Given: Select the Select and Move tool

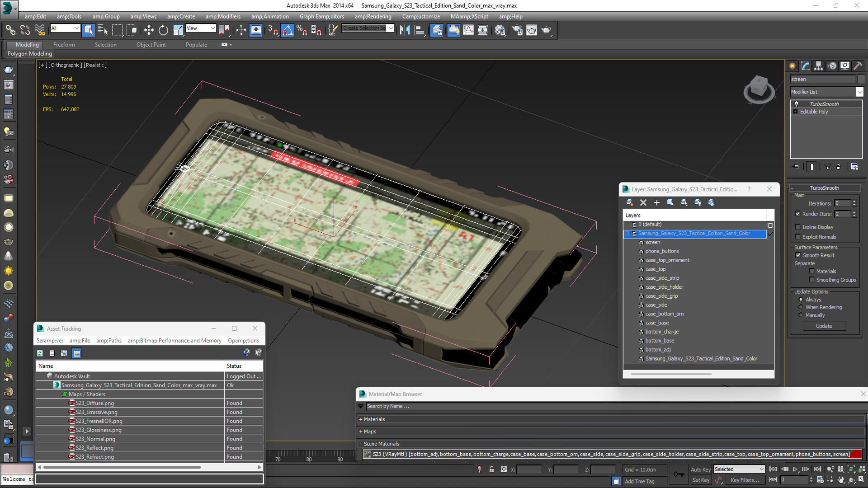Looking at the screenshot, I should coord(149,30).
